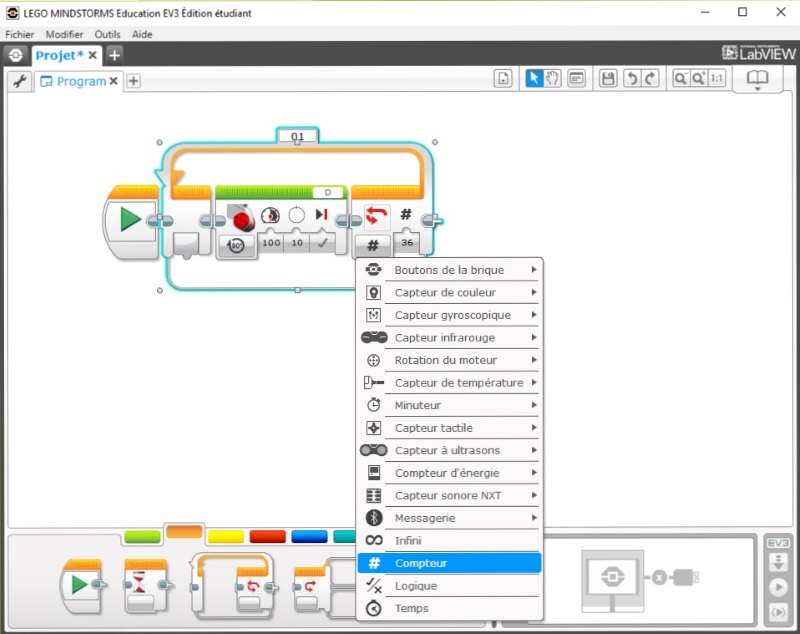800x634 pixels.
Task: Download and run program on EV3
Action: [779, 588]
